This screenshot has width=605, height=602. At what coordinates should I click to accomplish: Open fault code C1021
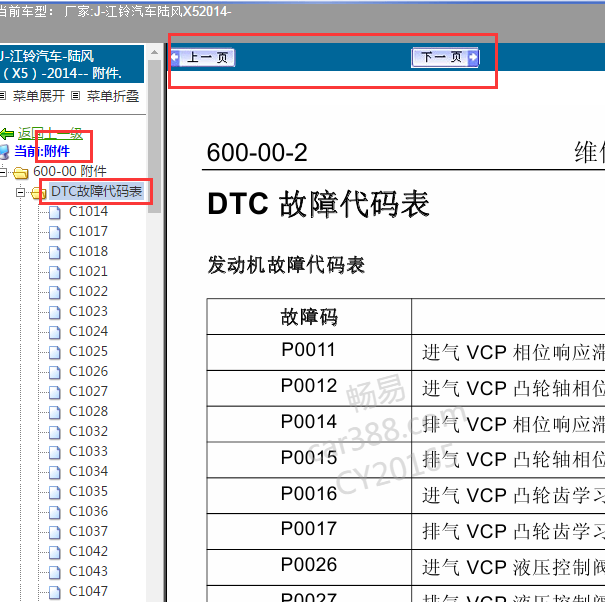88,272
